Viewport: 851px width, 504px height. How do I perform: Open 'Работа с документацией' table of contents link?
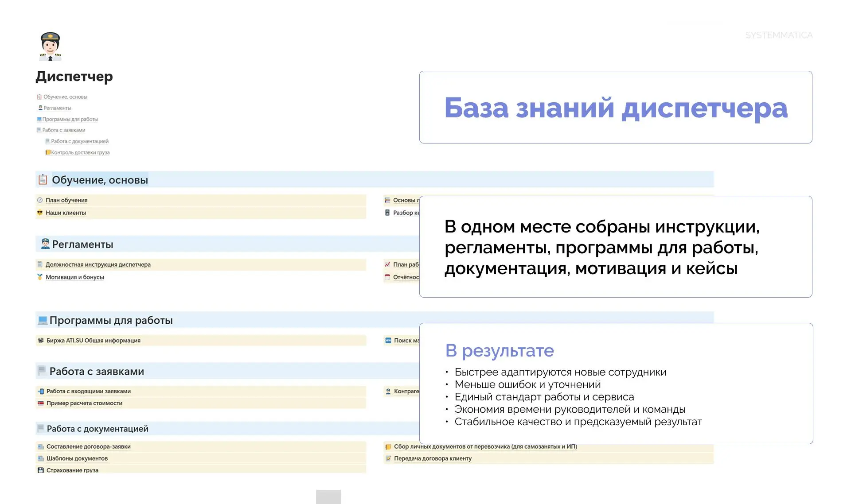tap(80, 141)
